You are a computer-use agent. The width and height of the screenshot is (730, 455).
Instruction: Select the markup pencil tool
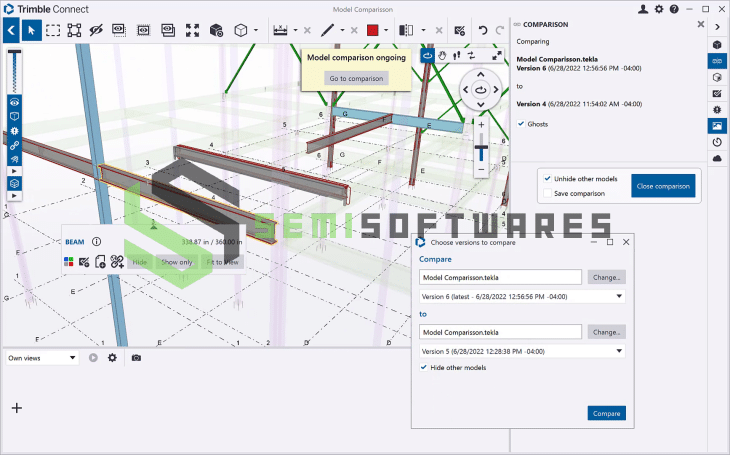(x=328, y=31)
